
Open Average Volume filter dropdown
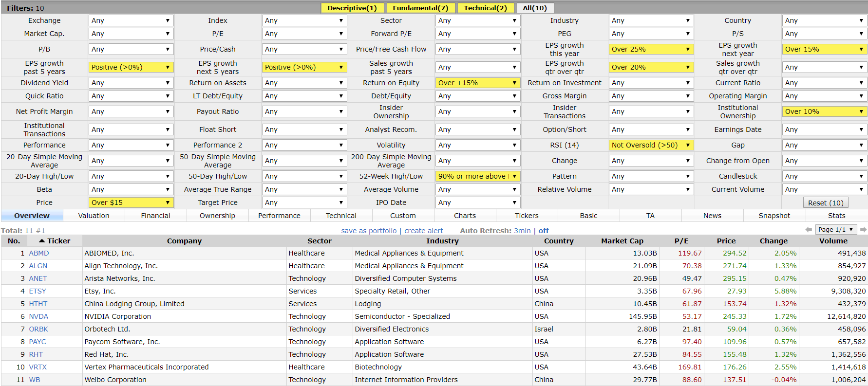[477, 189]
